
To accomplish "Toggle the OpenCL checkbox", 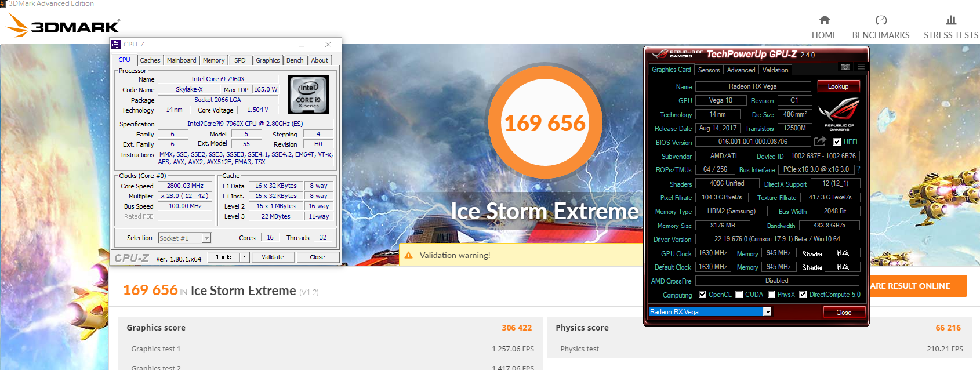I will click(702, 295).
